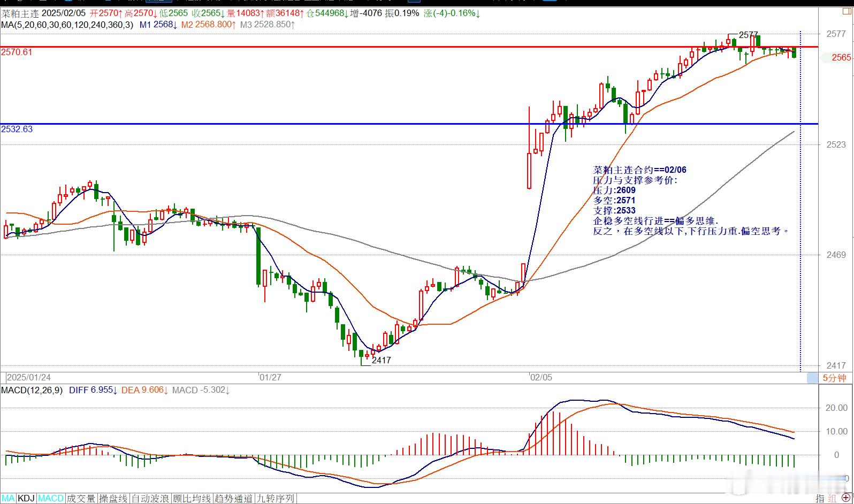Click the 5分钟 period selector

(834, 378)
